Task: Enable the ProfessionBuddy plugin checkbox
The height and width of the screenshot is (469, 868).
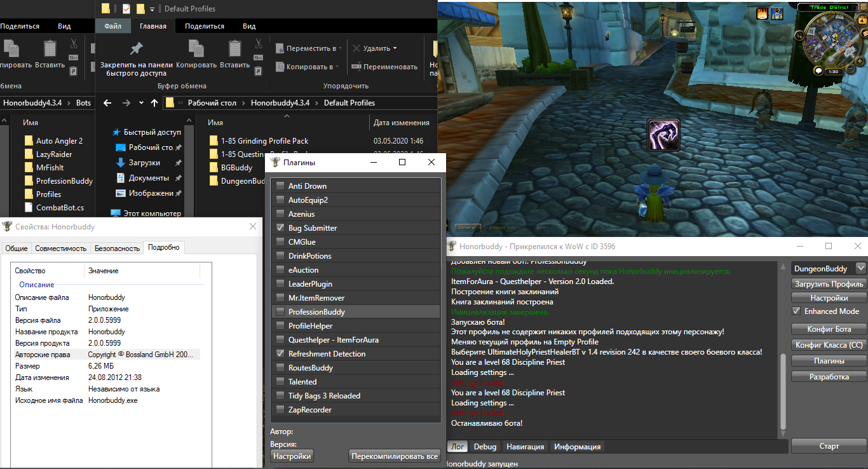Action: 280,312
